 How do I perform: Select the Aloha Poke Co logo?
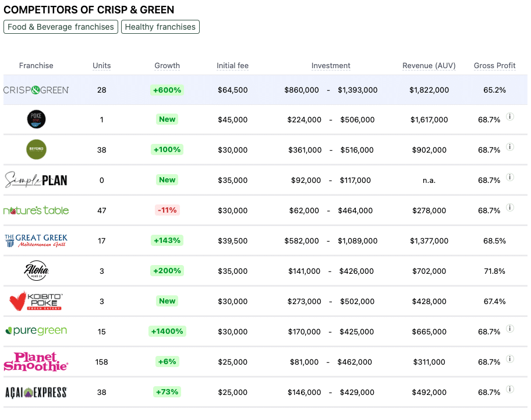(36, 270)
